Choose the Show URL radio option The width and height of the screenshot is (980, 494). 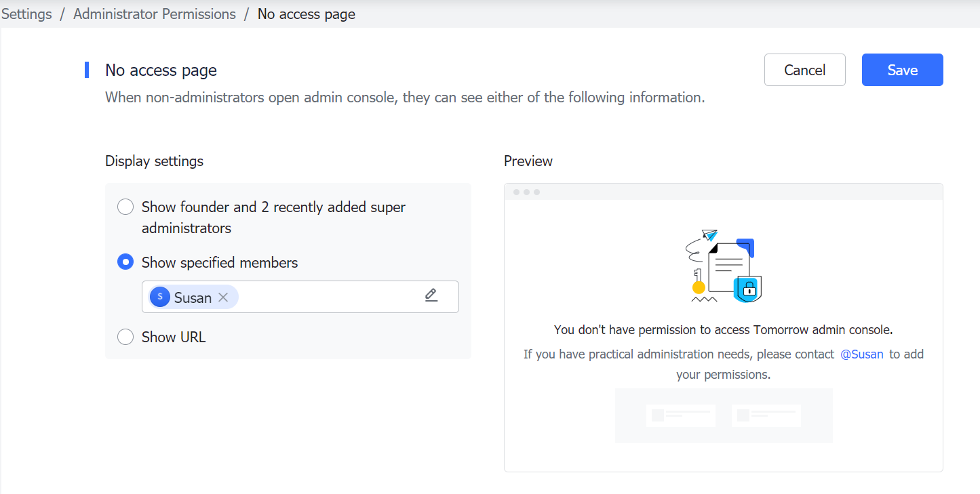[125, 337]
